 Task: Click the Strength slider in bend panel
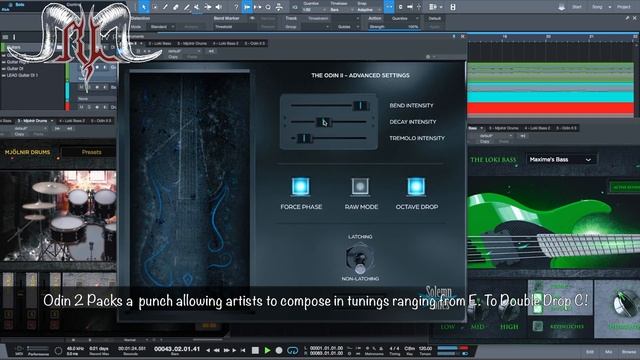click(394, 27)
